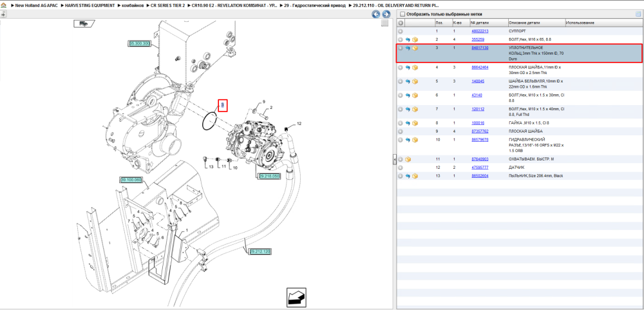Select callout number 10 near the pump
Screen dimensions: 644x310
(x=235, y=168)
